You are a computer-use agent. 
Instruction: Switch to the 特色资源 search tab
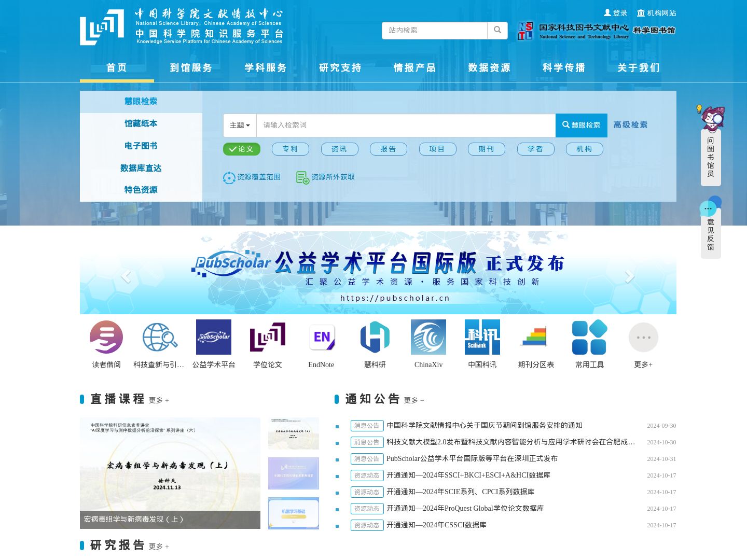tap(141, 190)
